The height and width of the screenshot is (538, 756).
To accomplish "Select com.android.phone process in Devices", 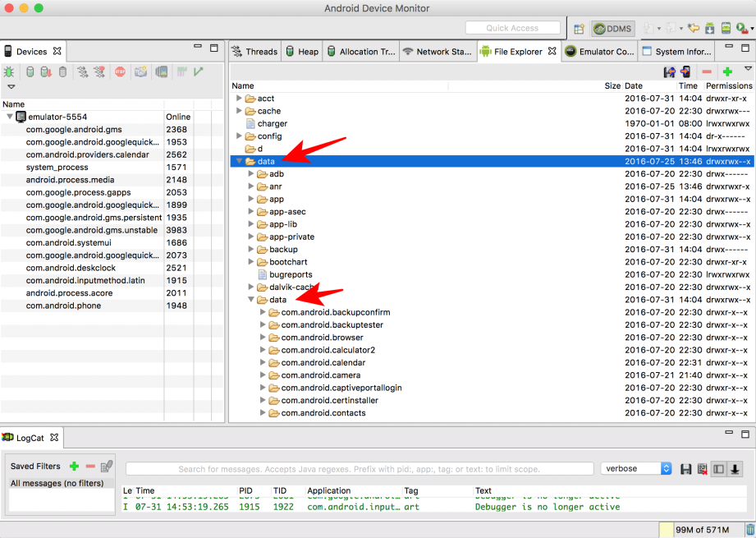I will (63, 306).
